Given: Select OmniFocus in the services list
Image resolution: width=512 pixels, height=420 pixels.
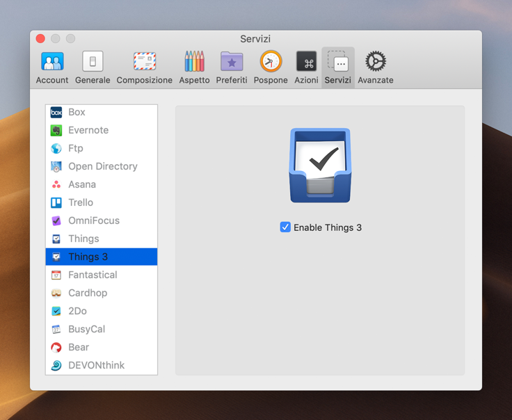Looking at the screenshot, I should point(102,221).
